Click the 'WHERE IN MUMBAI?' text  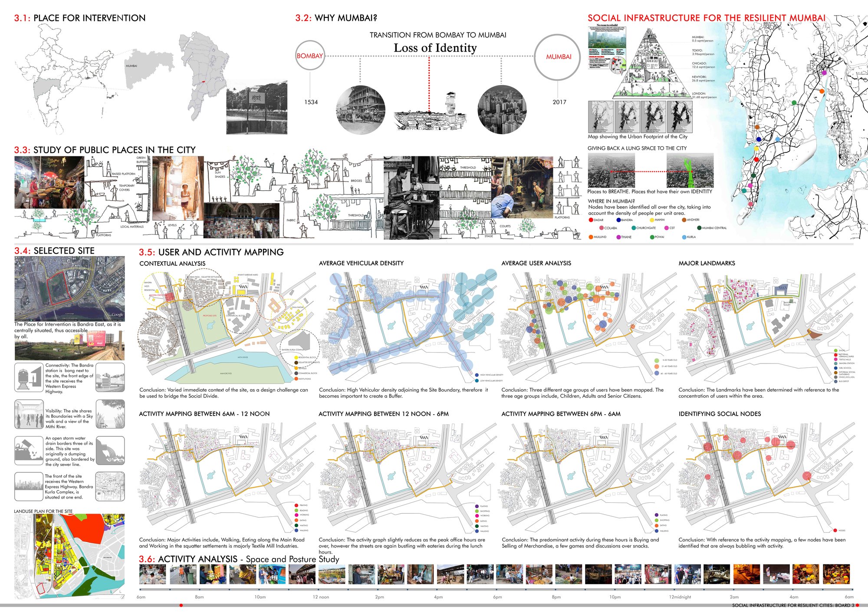pos(611,201)
